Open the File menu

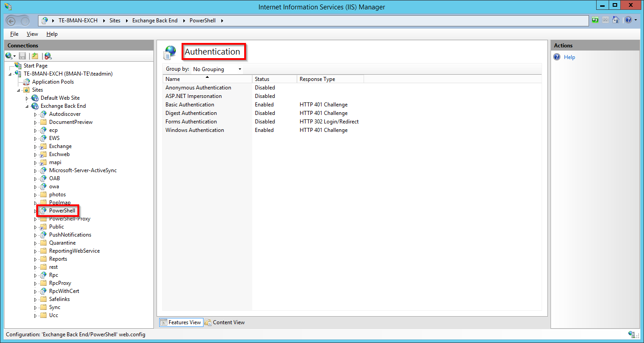coord(14,34)
